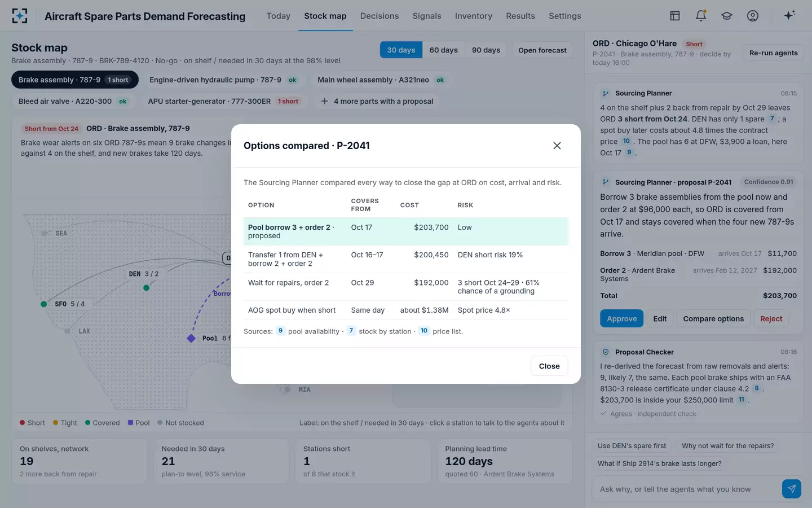The height and width of the screenshot is (508, 812).
Task: Click citation badge 11 in Proposal Checker
Action: [x=742, y=400]
